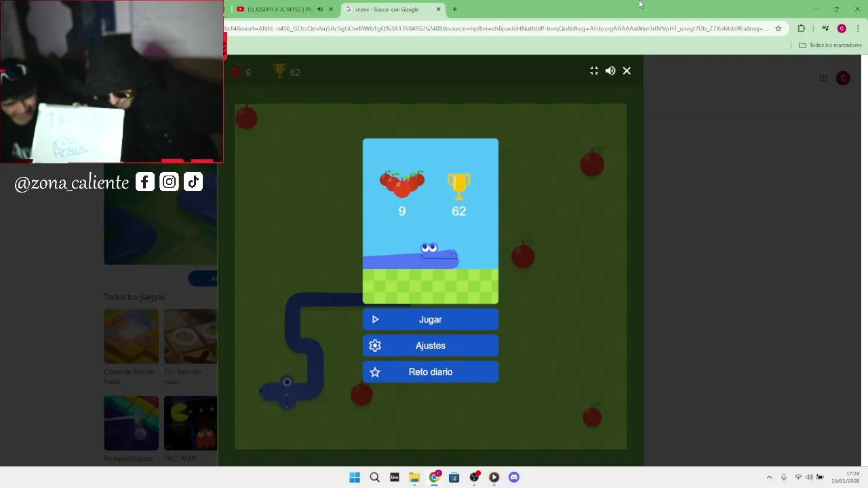Image resolution: width=868 pixels, height=488 pixels.
Task: Open a new browser tab
Action: click(x=454, y=9)
